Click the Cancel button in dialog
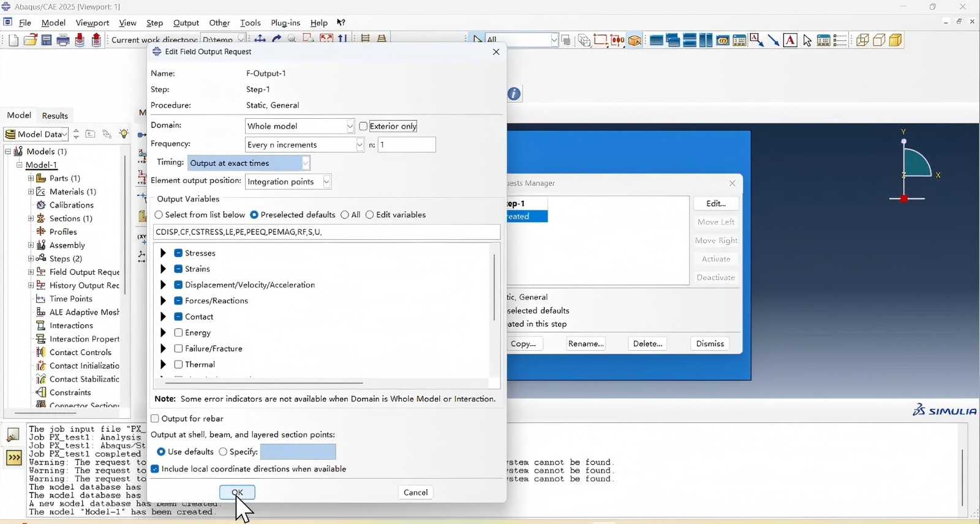980x524 pixels. [x=416, y=493]
